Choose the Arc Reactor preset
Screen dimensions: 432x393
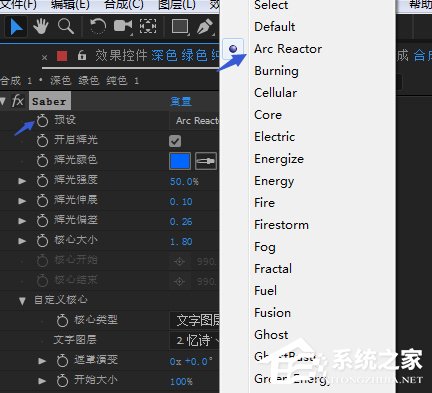coord(288,49)
